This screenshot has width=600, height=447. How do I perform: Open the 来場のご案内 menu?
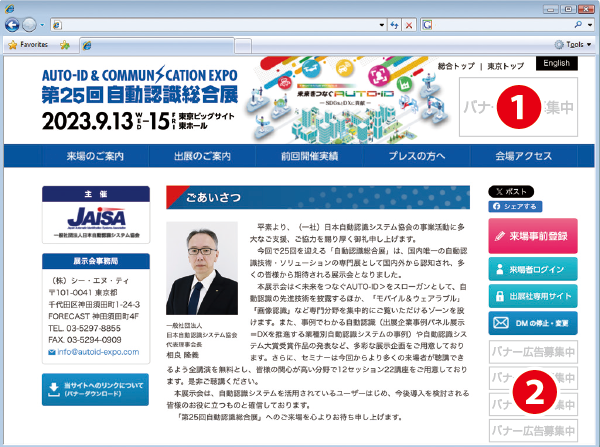[95, 156]
